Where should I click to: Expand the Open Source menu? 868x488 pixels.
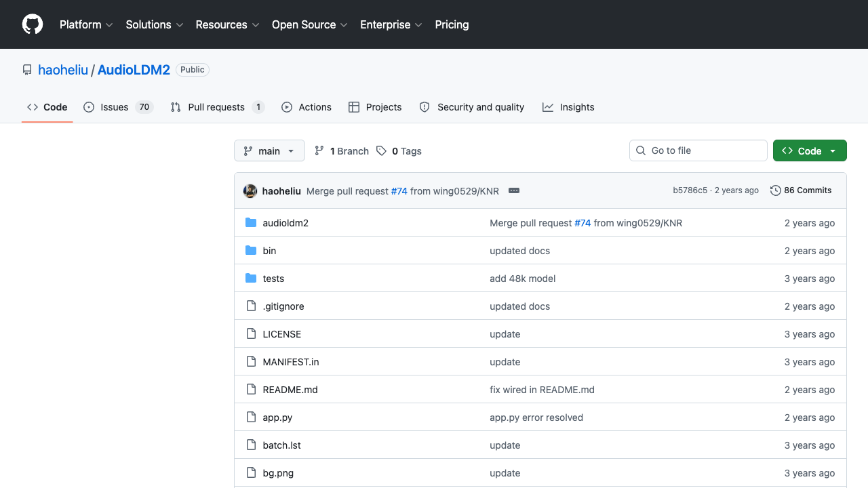(310, 24)
